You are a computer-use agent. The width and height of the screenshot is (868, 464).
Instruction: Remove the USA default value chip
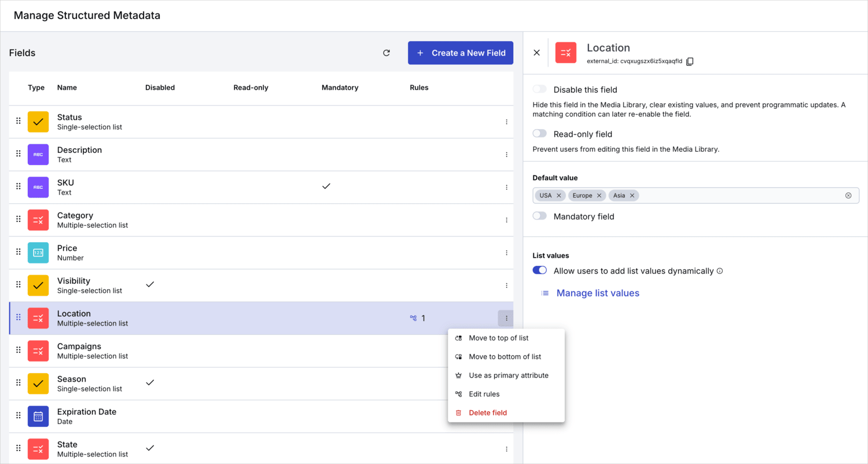(x=558, y=196)
